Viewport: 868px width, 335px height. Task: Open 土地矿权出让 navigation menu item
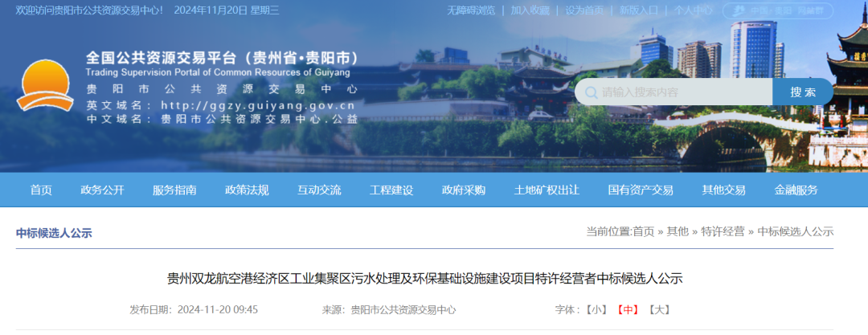[x=547, y=190]
